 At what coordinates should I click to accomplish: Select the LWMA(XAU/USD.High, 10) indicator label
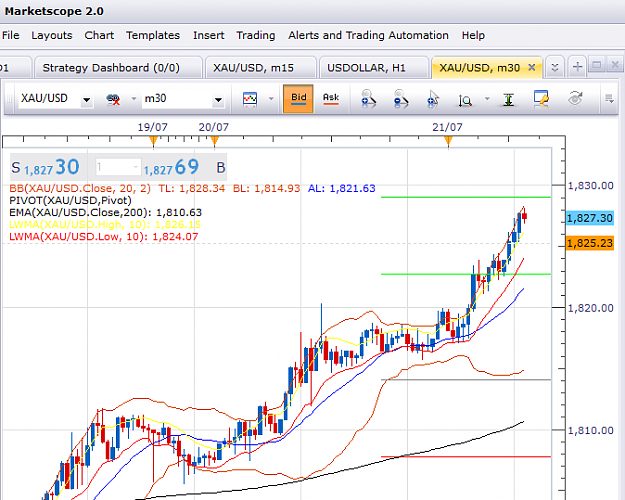pyautogui.click(x=105, y=224)
